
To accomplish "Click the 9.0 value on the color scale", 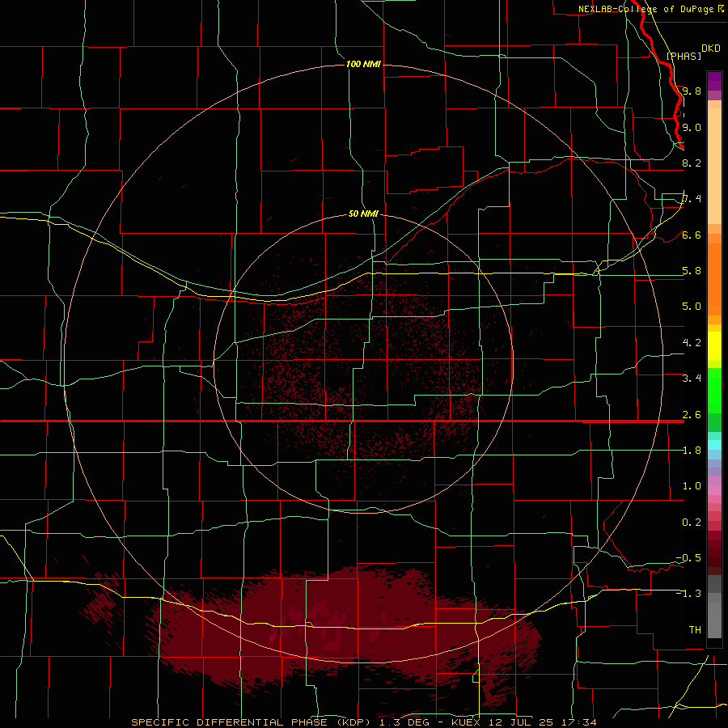I will click(692, 127).
